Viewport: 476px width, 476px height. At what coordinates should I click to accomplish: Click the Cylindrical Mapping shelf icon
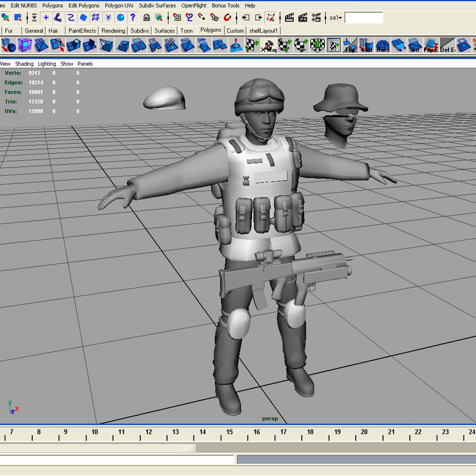click(x=285, y=45)
